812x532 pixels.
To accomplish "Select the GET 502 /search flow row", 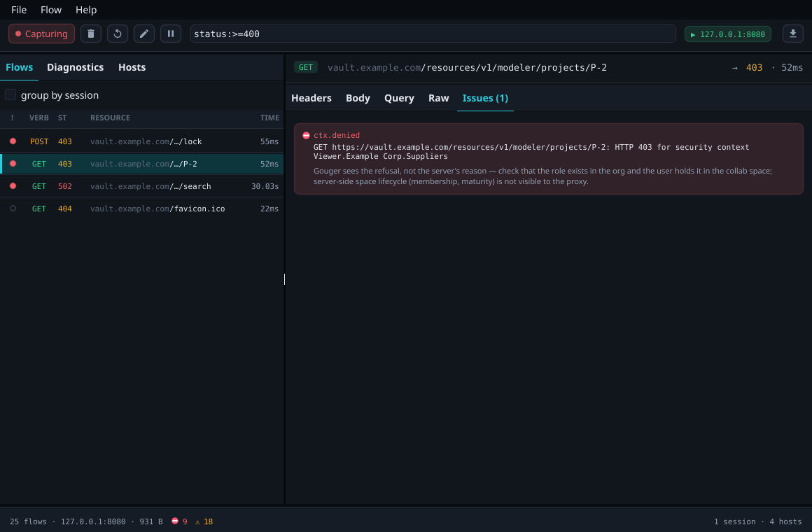I will click(x=142, y=186).
